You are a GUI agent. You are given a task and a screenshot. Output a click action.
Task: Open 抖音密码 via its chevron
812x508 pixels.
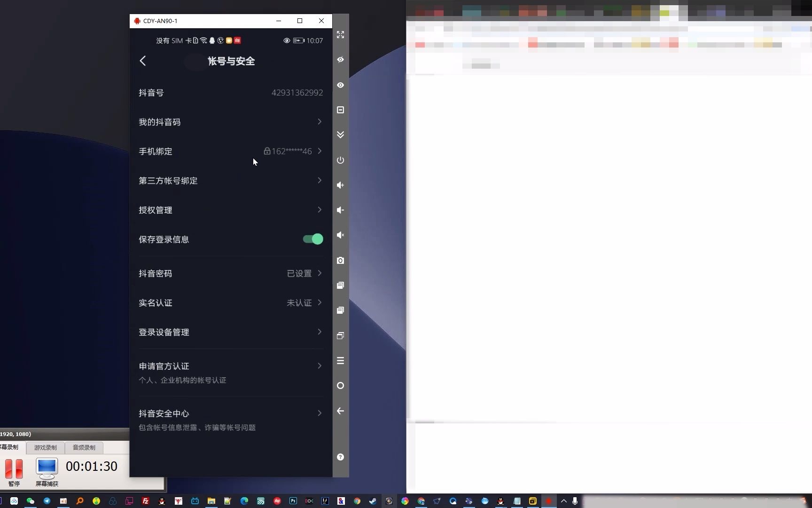coord(320,273)
